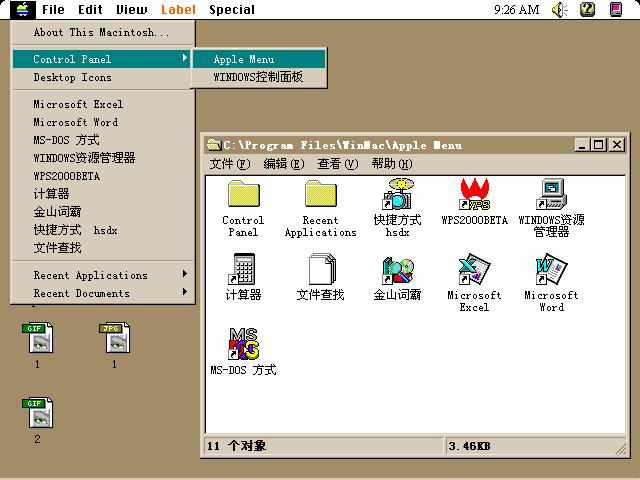Select the GIF file named 2 on desktop

coord(38,413)
